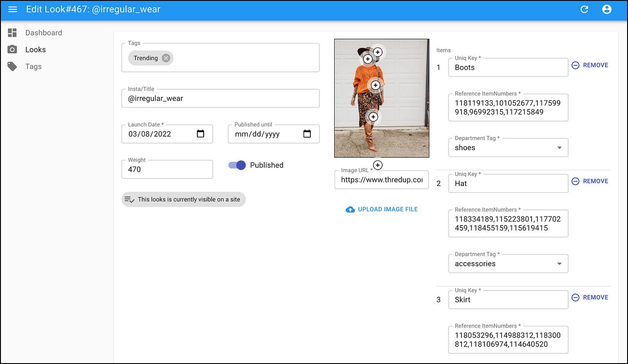Go to Dashboard in the sidebar
Screen dimensions: 628x364
[x=44, y=33]
